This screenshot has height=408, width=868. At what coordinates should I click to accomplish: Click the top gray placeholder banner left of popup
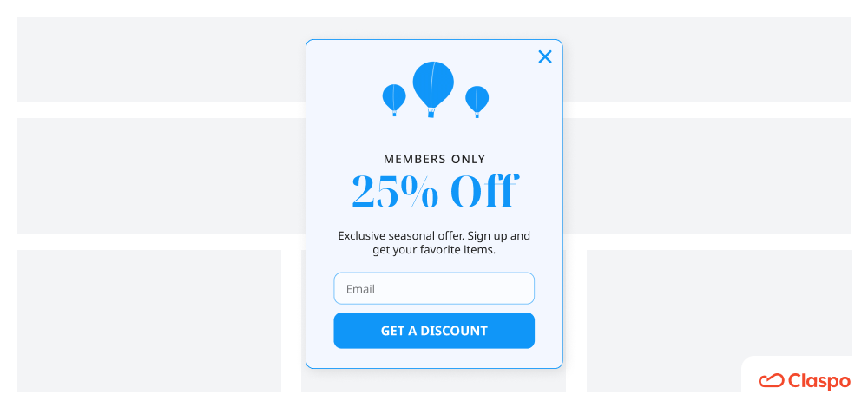click(161, 60)
